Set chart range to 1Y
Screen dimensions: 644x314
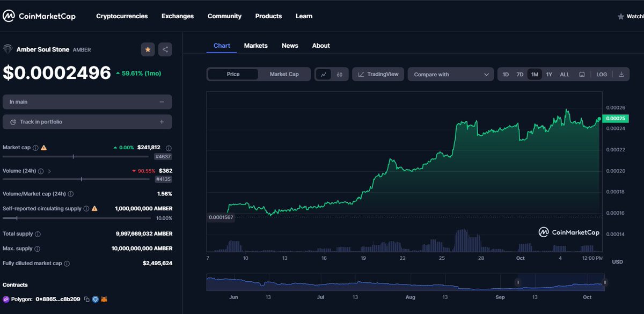click(x=549, y=75)
